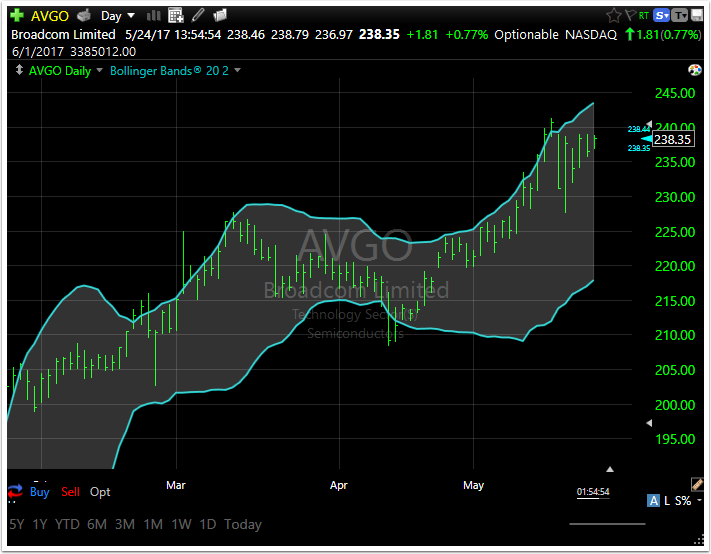Click the green RT real-time indicator
This screenshot has height=554, width=711.
tap(643, 16)
